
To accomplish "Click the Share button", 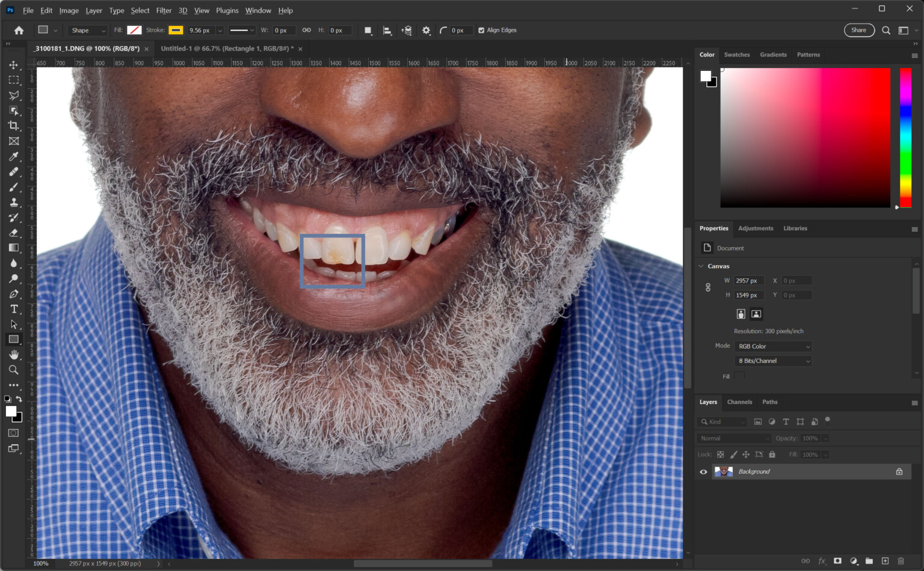I will 859,30.
